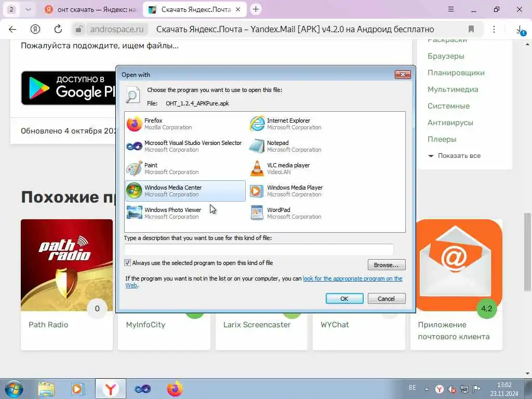Close the Open with dialog window
Viewport: 532px width, 399px height.
(x=403, y=74)
